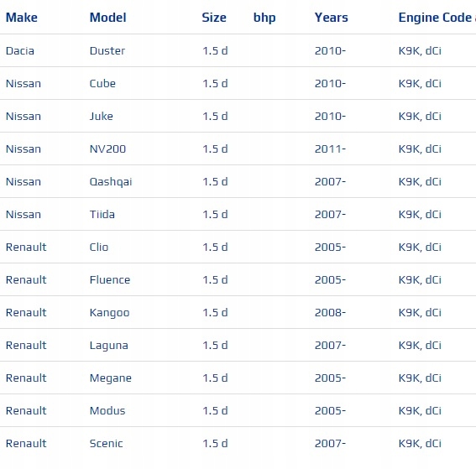
Task: Click the Make column header
Action: click(x=22, y=18)
